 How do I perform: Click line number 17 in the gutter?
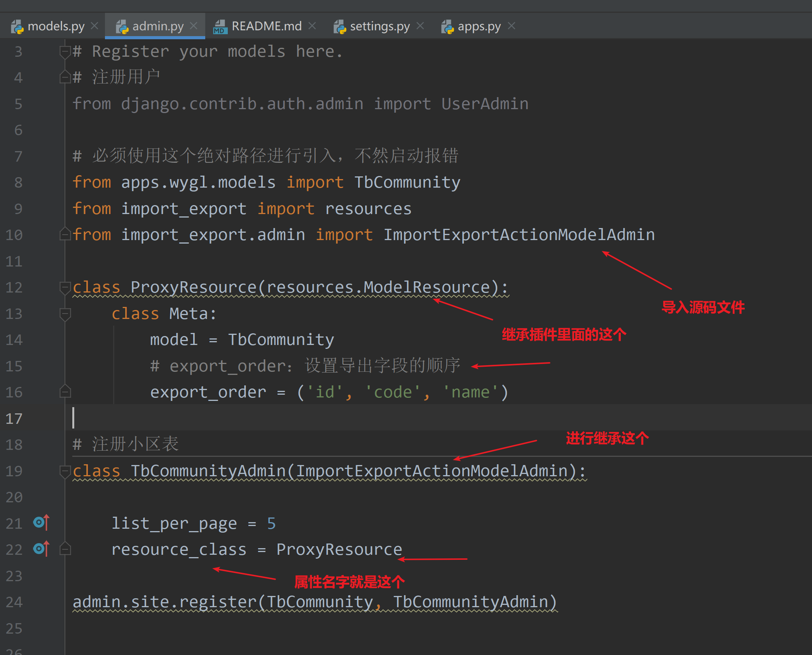14,419
